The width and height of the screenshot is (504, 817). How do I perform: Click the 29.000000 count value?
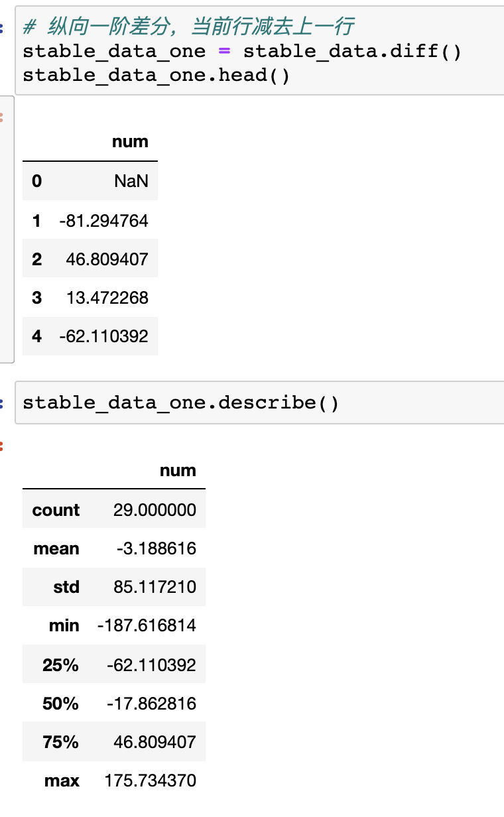[x=154, y=510]
